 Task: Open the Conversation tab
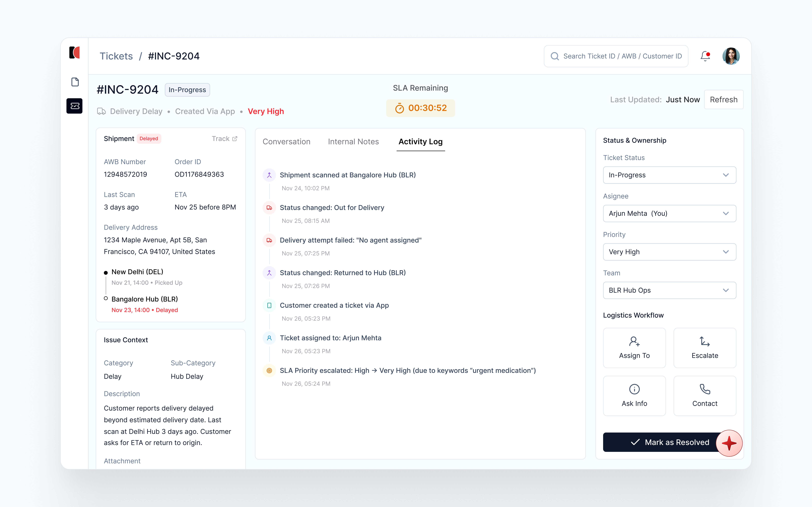click(x=287, y=141)
